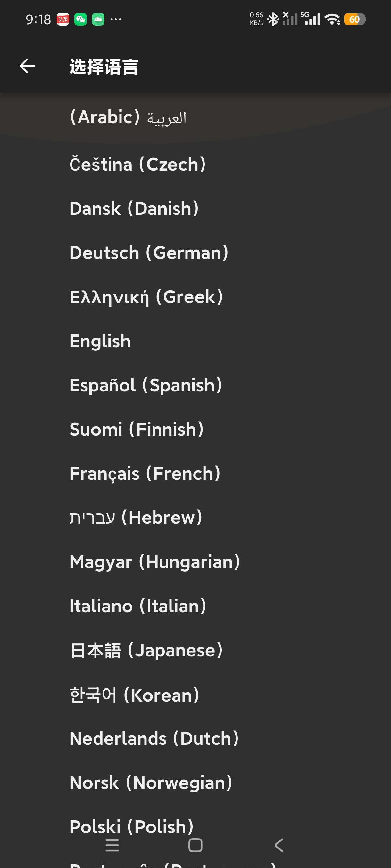Open recent apps with the navigation menu button

112,845
